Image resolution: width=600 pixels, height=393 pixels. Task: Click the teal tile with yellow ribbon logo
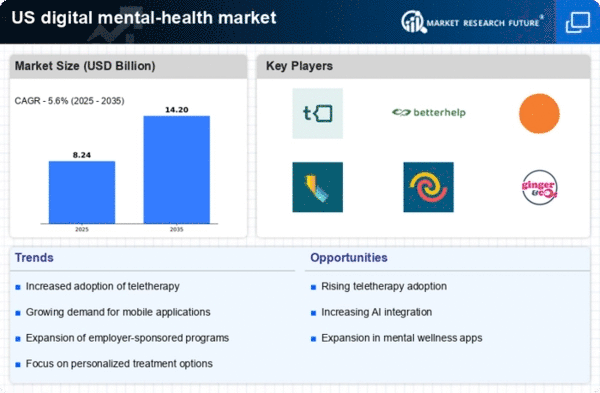tap(318, 187)
